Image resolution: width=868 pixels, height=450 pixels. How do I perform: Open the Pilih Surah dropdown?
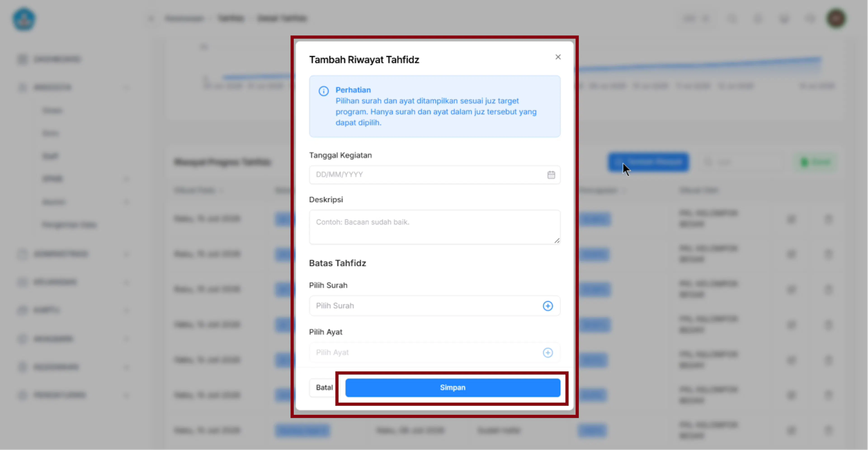[435, 306]
